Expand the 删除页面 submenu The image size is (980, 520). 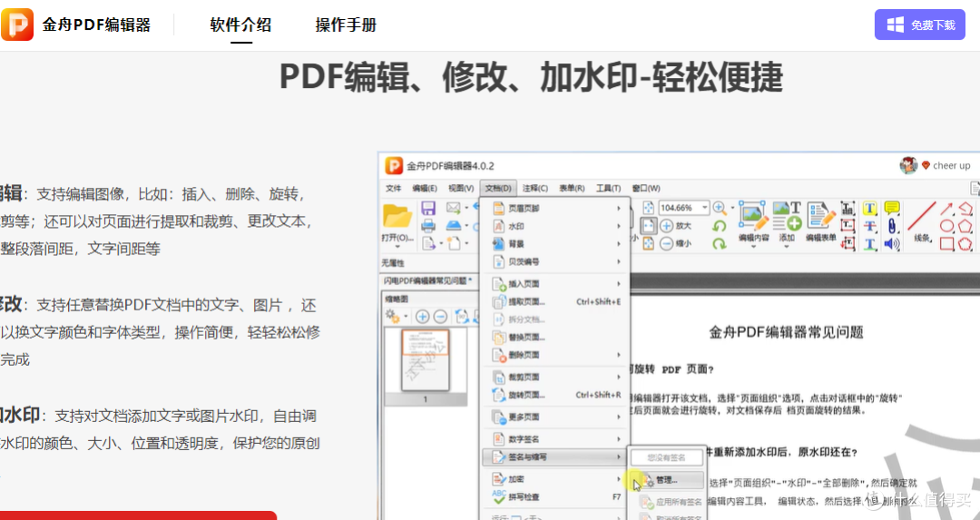[x=555, y=355]
